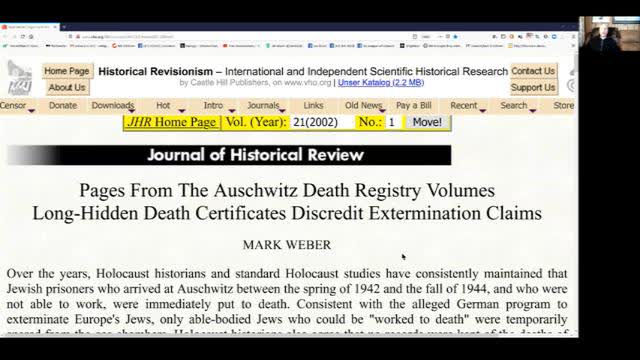
Task: Click the browser Back arrow icon
Action: click(4, 36)
